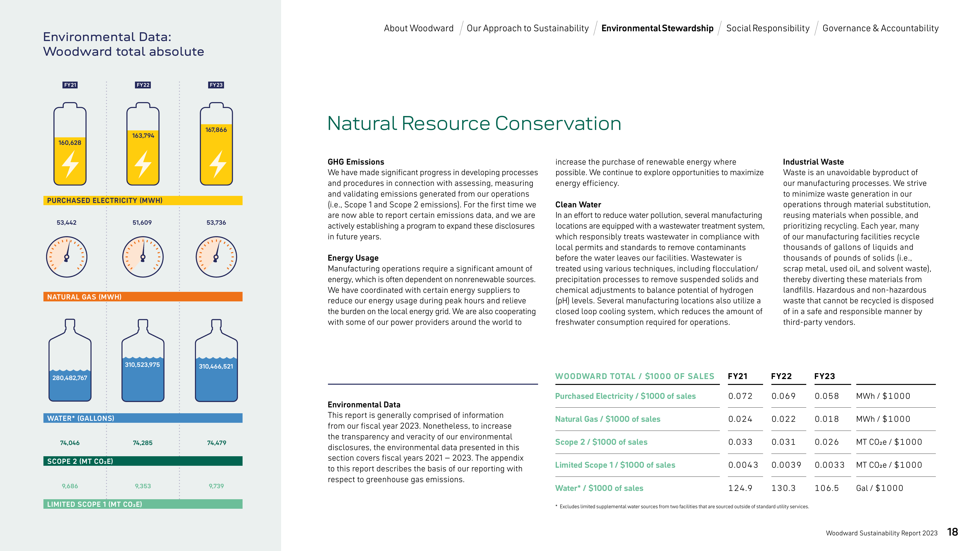Click the GHG Emissions subheading
This screenshot has width=980, height=551.
(356, 162)
